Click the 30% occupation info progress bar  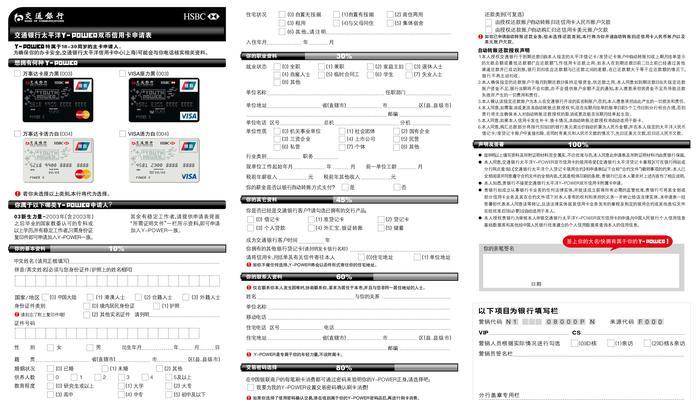point(349,56)
